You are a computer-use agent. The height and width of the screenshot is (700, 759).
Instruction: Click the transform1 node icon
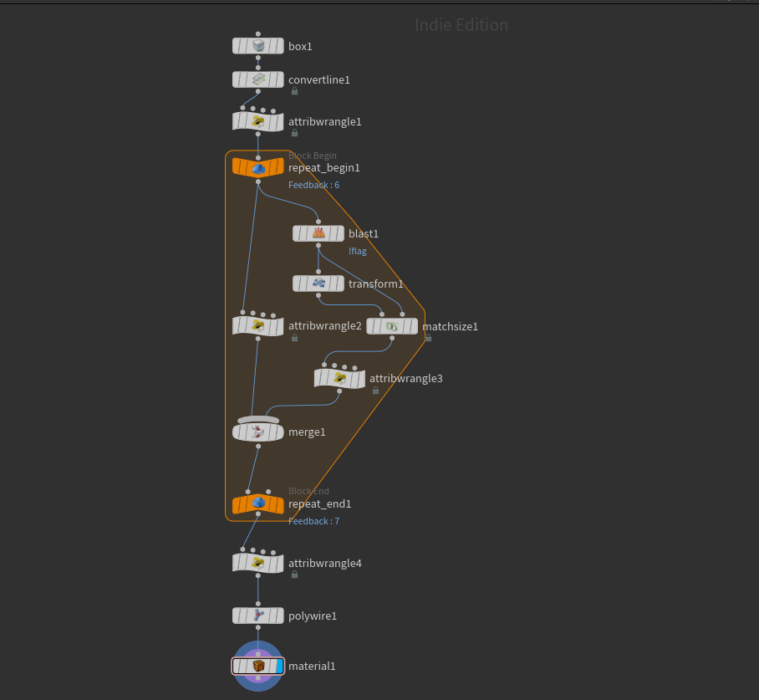coord(318,284)
